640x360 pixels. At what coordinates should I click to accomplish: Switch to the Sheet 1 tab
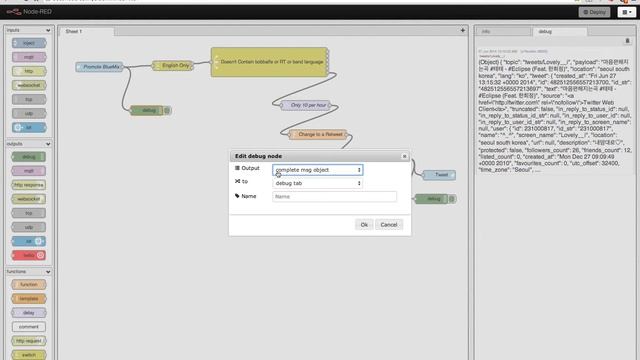click(87, 31)
